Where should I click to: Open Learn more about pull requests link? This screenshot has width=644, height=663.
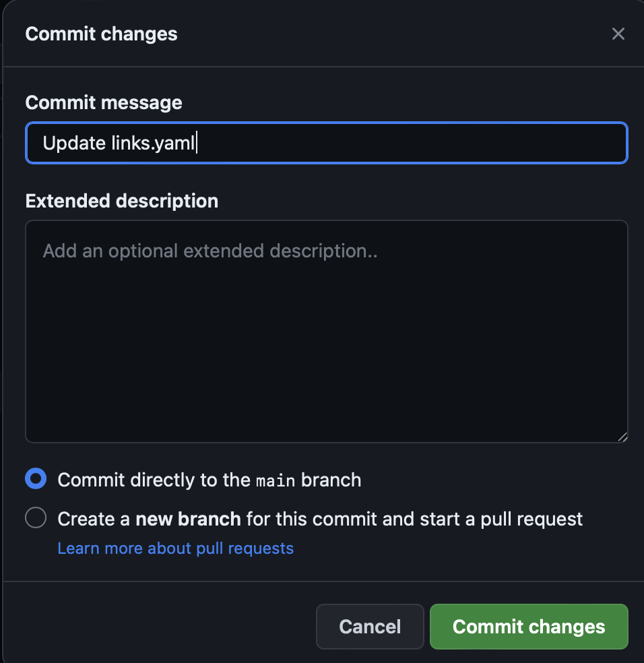175,548
